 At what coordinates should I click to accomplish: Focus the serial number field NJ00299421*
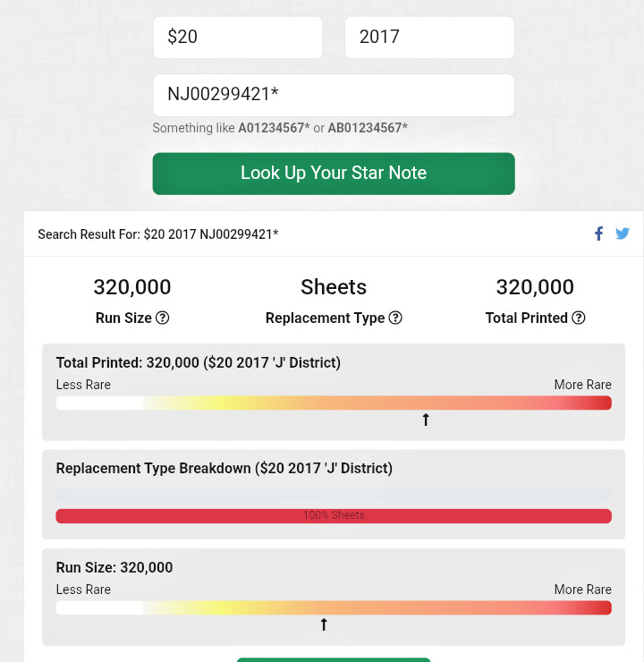pyautogui.click(x=333, y=95)
